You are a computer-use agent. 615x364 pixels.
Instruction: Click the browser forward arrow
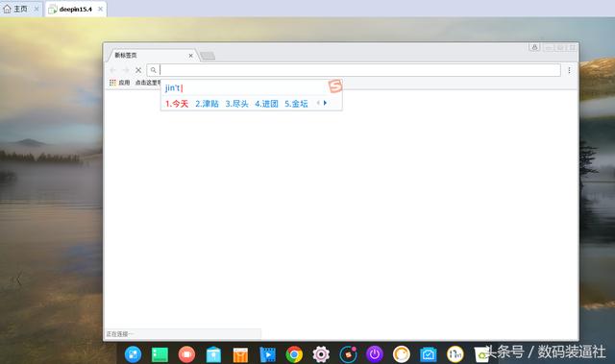(126, 70)
